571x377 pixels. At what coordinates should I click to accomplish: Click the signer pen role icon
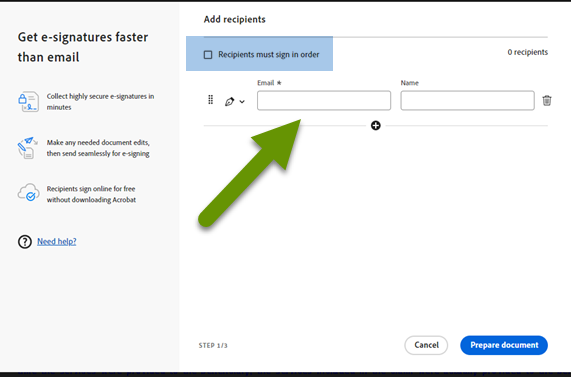coord(229,102)
